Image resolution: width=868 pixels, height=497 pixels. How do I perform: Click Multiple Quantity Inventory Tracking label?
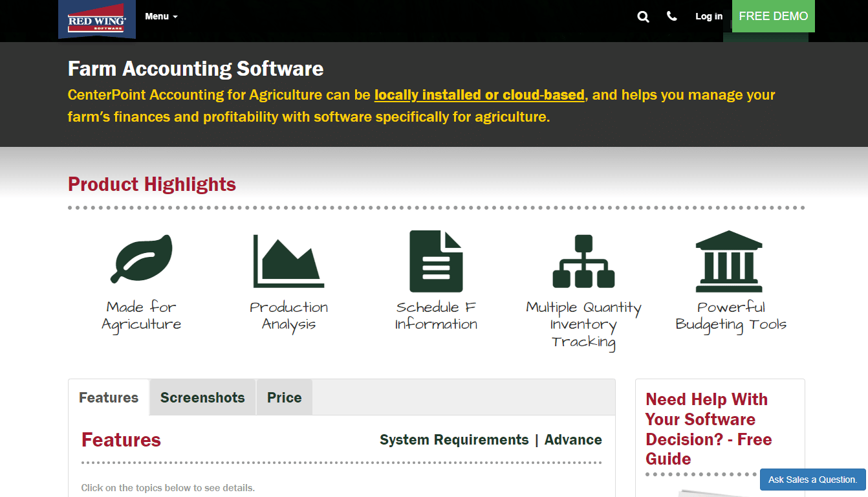[583, 325]
